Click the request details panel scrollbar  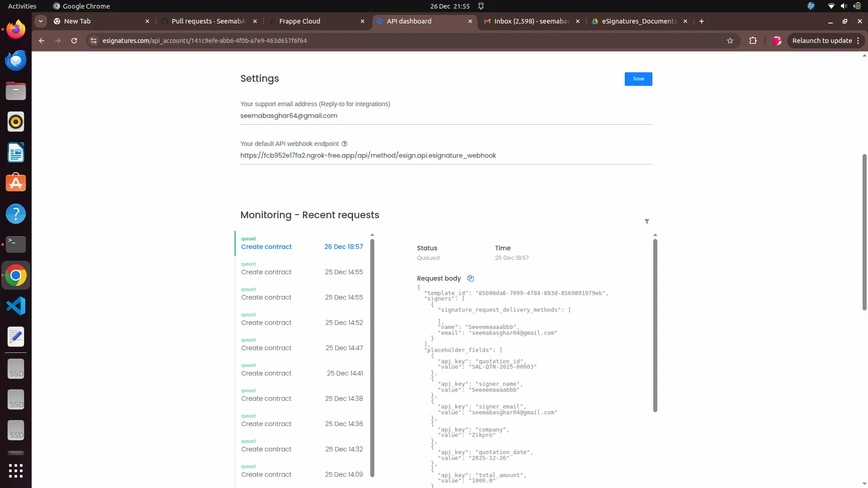655,325
